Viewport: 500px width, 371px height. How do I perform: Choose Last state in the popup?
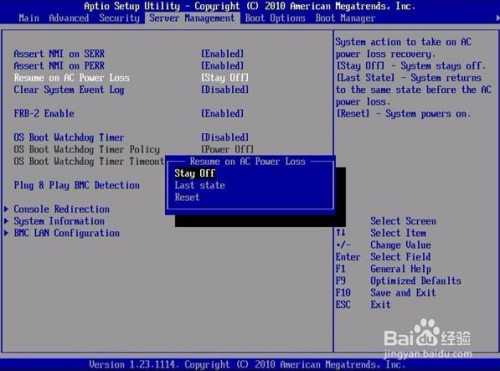pos(200,185)
